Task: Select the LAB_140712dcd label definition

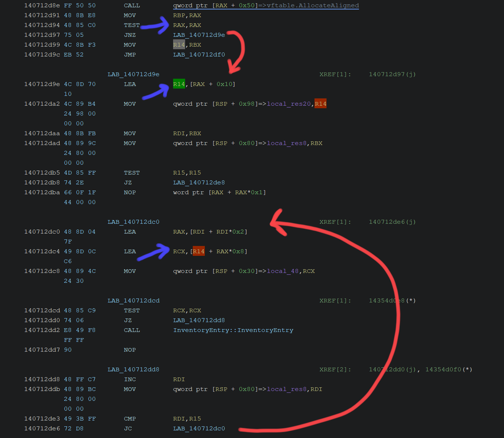Action: tap(133, 301)
